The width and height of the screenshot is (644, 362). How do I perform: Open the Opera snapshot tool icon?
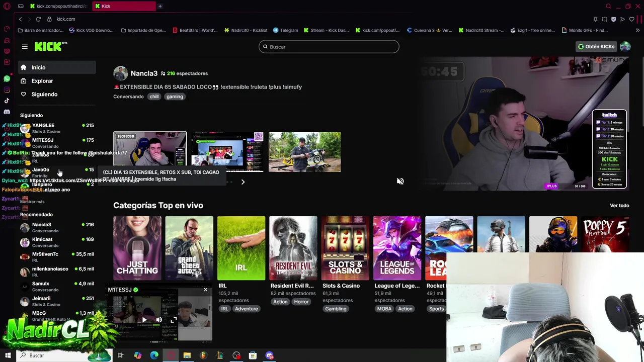click(604, 19)
